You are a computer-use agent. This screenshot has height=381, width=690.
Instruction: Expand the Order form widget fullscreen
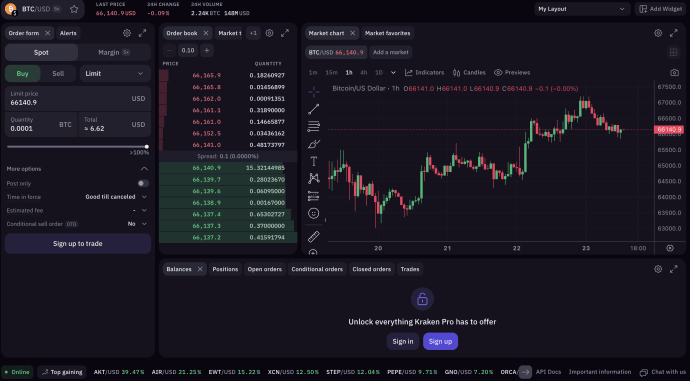(x=142, y=33)
